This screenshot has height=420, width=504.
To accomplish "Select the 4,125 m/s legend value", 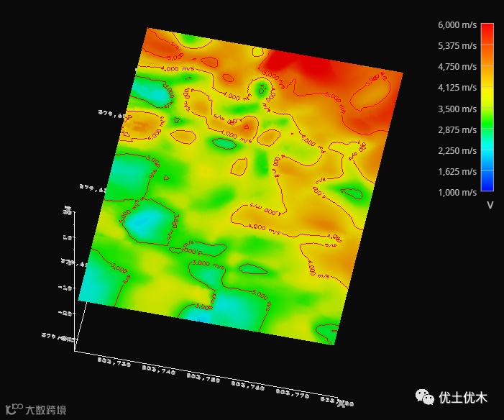I will (457, 88).
